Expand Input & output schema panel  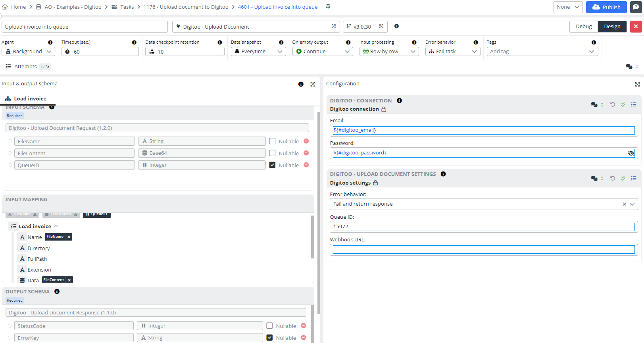[x=313, y=84]
